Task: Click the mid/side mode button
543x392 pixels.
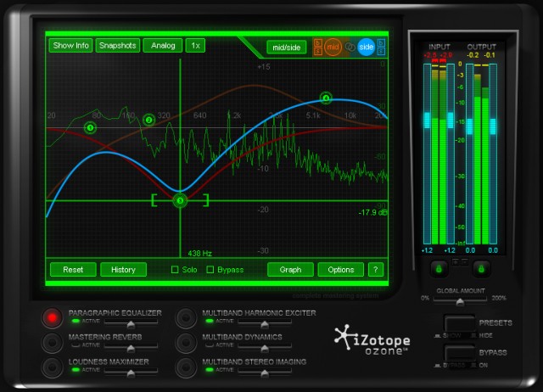Action: coord(287,47)
